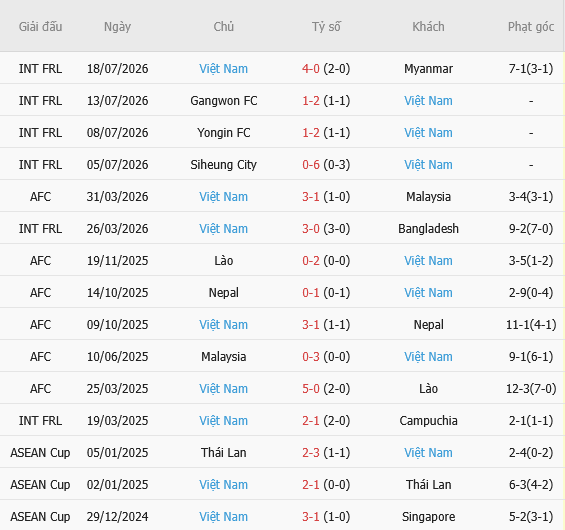The width and height of the screenshot is (565, 530).
Task: Click Việt Nam in the Gangwon FC row
Action: 428,101
